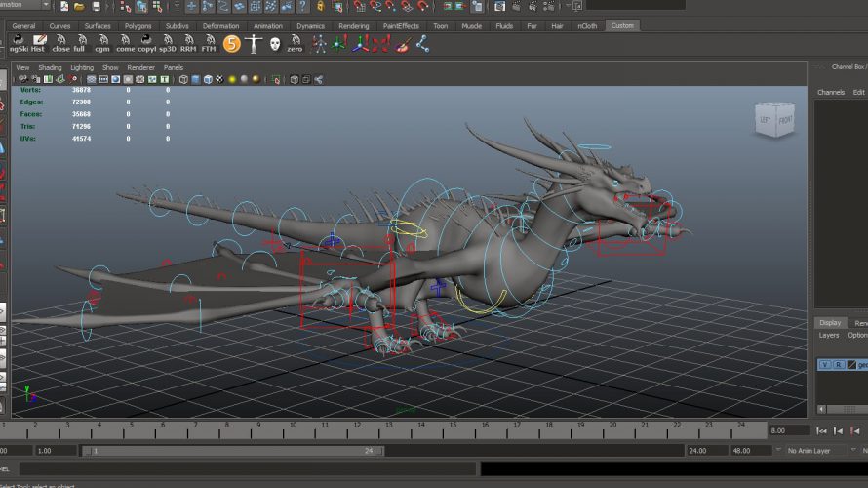This screenshot has height=488, width=868.
Task: Click the paintbrush shelf icon
Action: tap(402, 43)
